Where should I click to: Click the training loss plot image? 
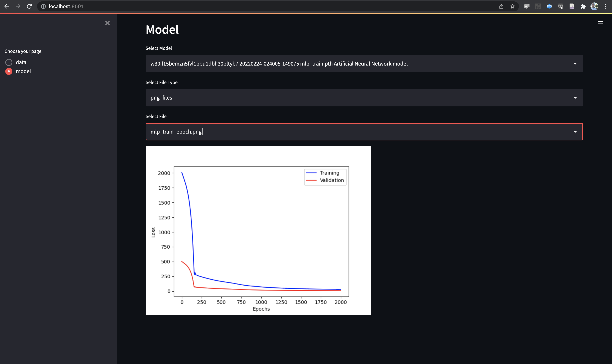pos(258,231)
